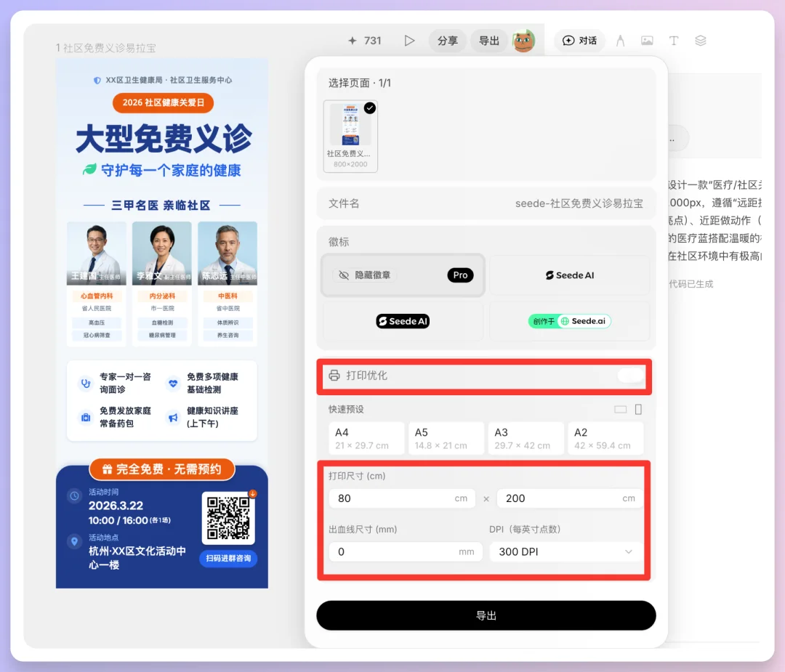
Task: Select the pen tool in the top toolbar
Action: click(620, 41)
